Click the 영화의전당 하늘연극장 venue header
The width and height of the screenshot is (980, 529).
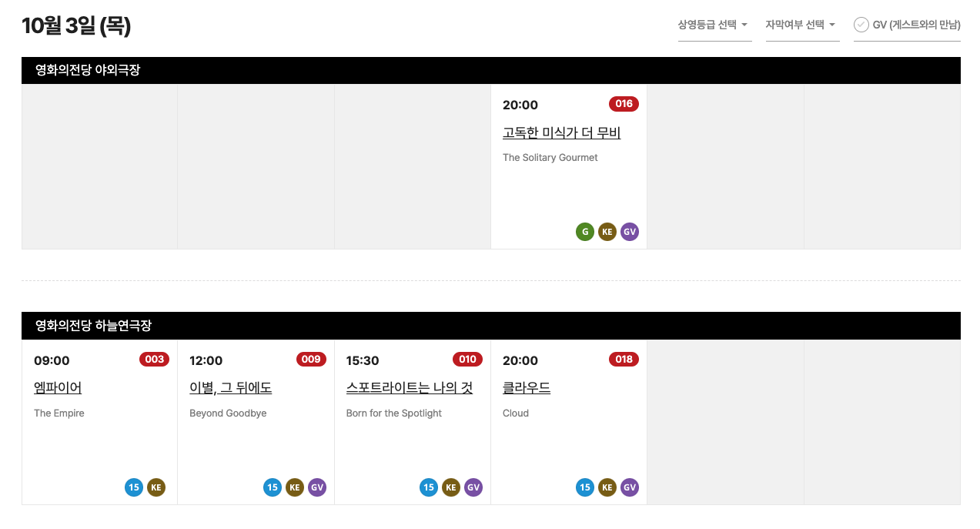tap(491, 326)
